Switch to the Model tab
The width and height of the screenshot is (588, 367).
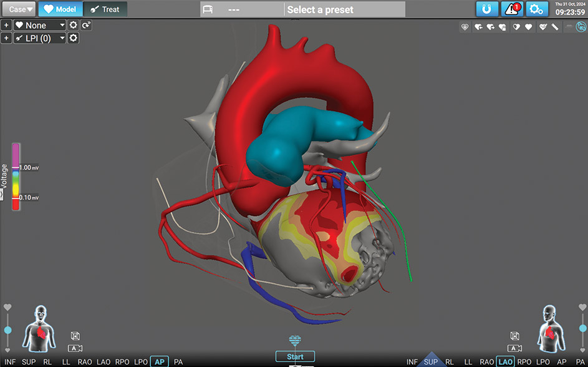coord(60,9)
